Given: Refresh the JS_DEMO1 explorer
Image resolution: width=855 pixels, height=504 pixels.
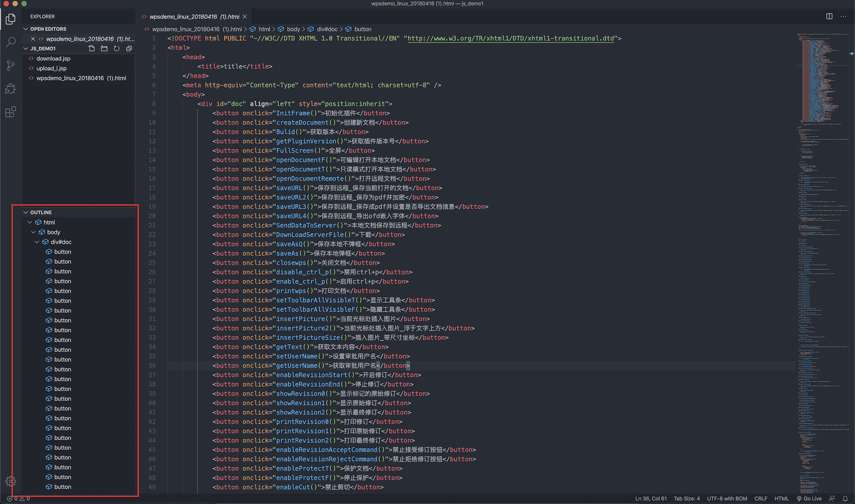Looking at the screenshot, I should pos(117,49).
